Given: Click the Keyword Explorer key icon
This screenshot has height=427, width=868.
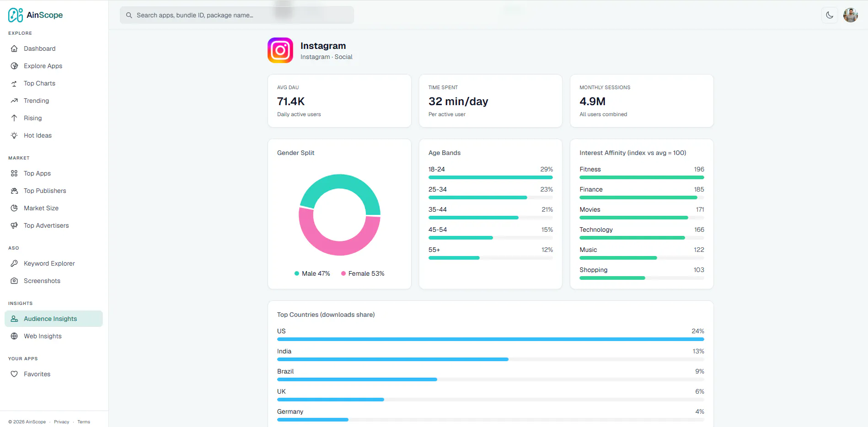Looking at the screenshot, I should [14, 263].
